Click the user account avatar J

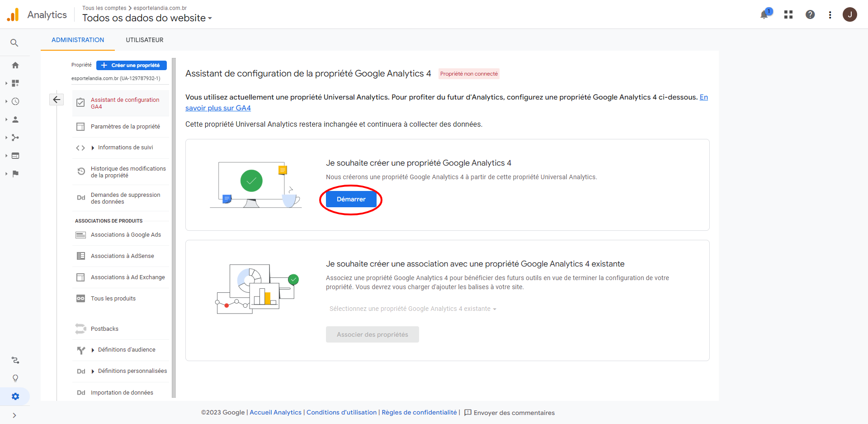tap(849, 14)
